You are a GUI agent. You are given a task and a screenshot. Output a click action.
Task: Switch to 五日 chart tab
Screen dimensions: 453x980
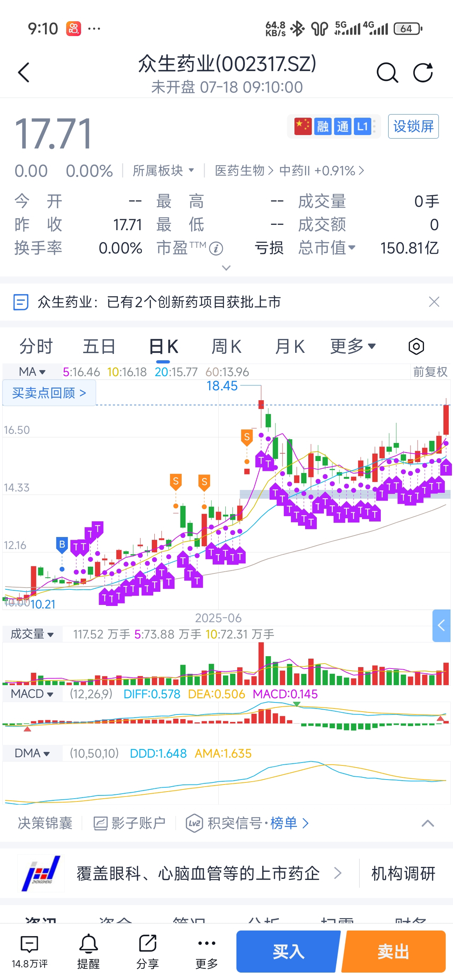[x=99, y=346]
